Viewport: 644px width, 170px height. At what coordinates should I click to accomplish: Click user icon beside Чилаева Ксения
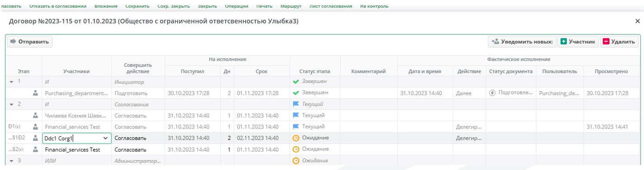35,115
